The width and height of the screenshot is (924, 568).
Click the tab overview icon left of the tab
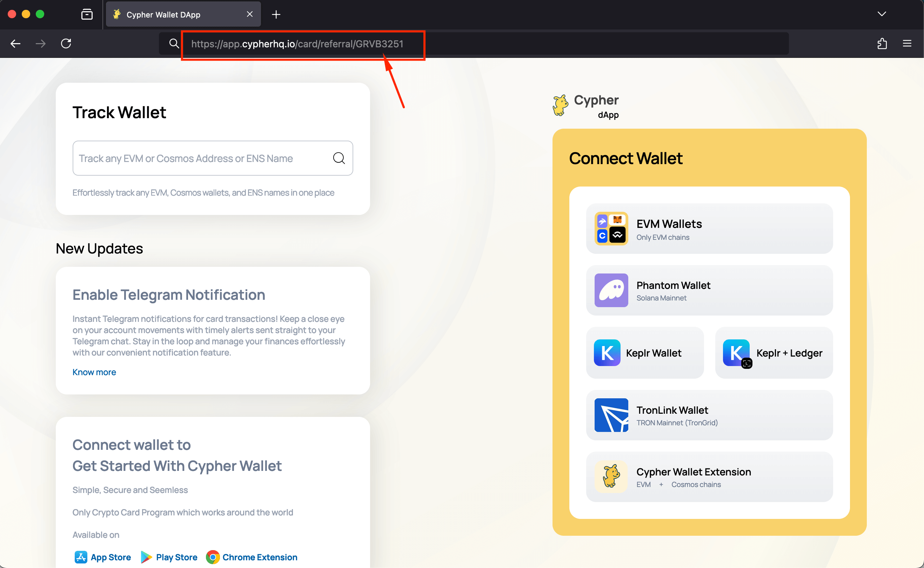click(x=87, y=14)
